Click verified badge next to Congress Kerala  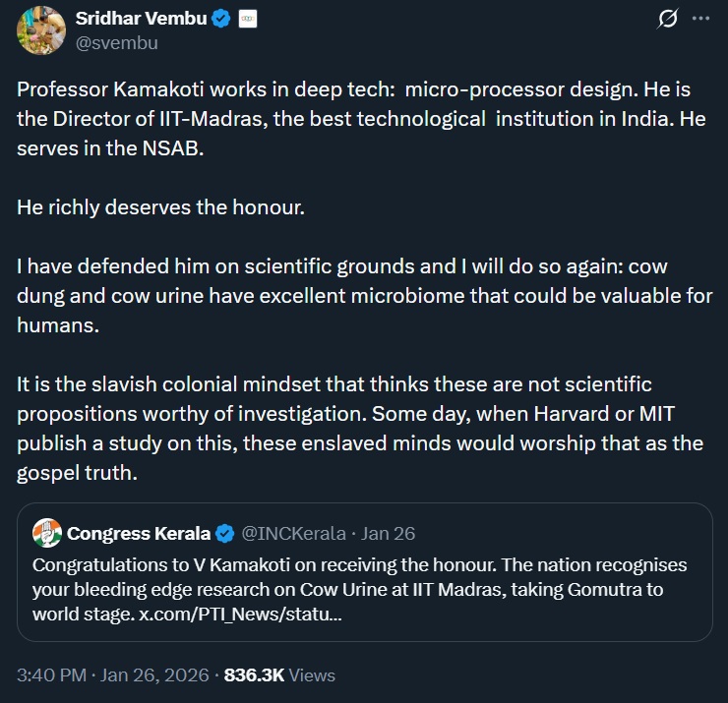[224, 534]
